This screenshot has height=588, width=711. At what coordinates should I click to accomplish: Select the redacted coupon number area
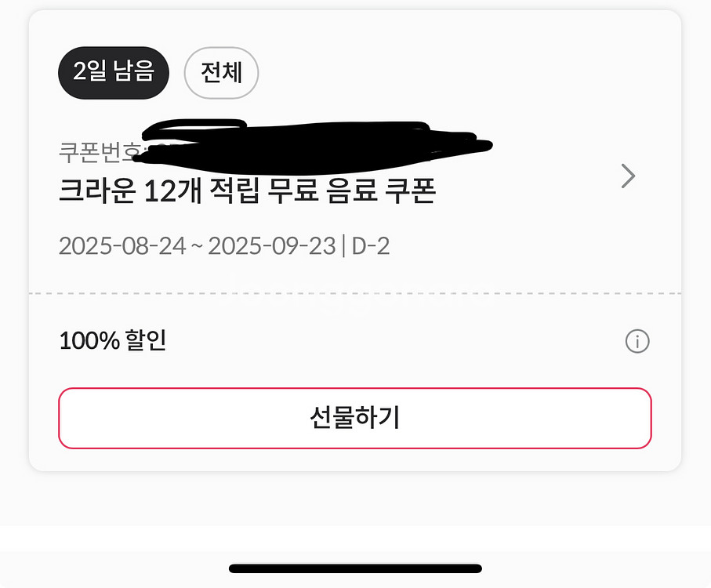[x=314, y=141]
